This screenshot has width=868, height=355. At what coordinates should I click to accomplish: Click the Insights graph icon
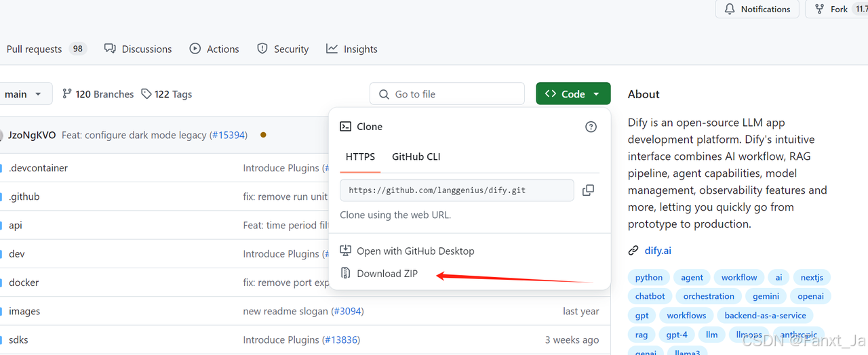tap(332, 49)
